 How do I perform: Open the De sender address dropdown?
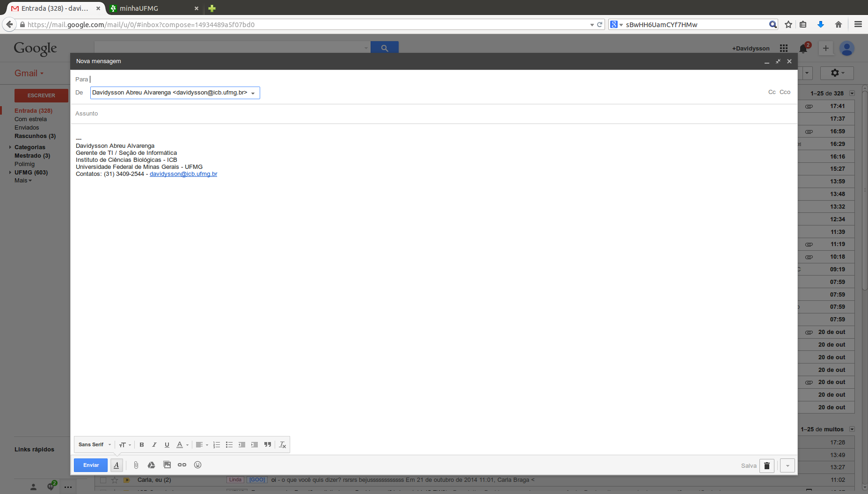[x=175, y=93]
